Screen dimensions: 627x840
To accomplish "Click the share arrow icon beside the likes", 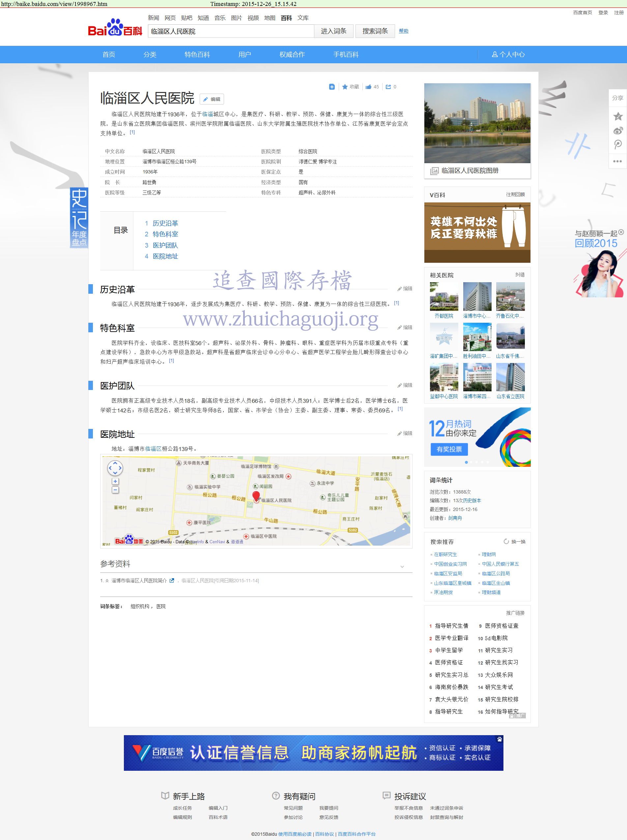I will pyautogui.click(x=388, y=87).
